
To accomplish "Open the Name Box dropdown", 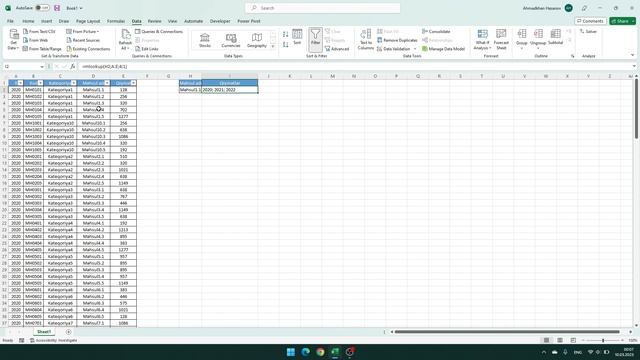I will click(42, 67).
